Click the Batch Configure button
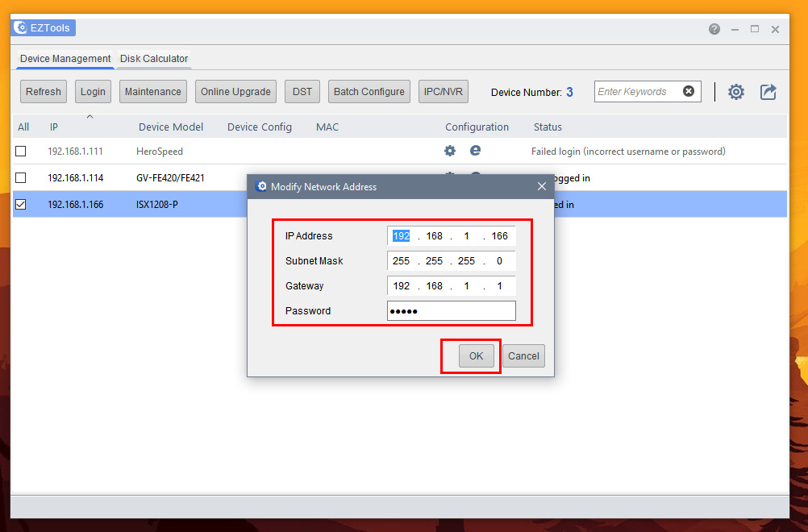808x532 pixels. coord(369,92)
